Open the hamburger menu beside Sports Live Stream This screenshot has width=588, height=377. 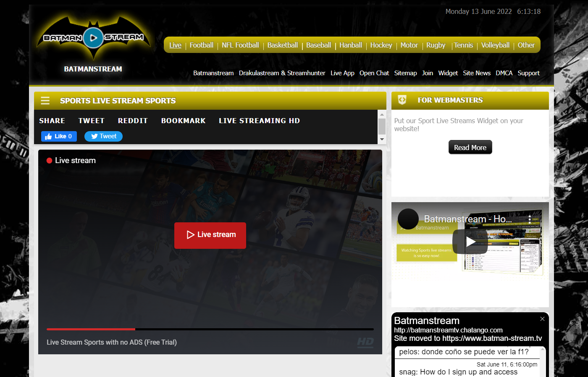click(x=45, y=100)
